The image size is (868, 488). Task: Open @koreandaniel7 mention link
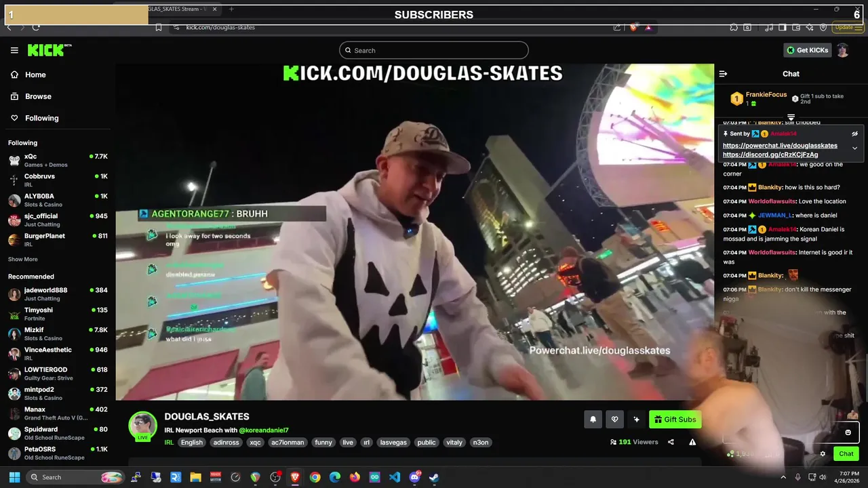pos(264,430)
